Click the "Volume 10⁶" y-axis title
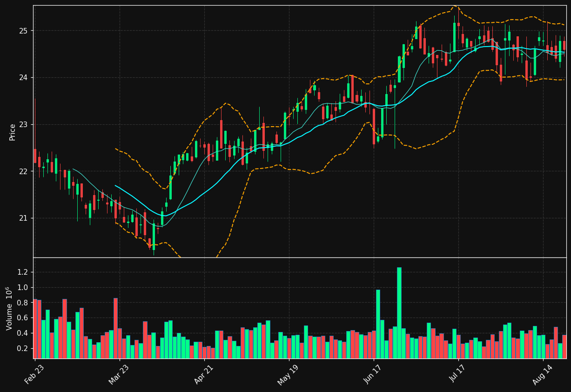This screenshot has width=571, height=392. coord(9,308)
